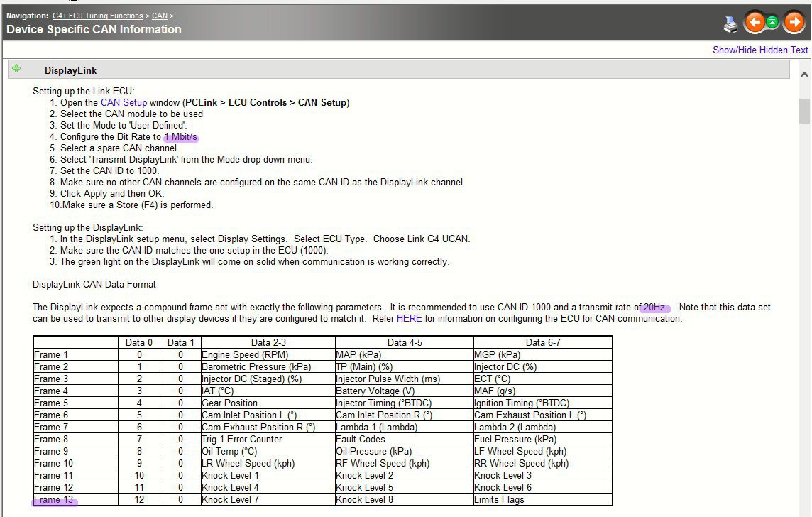Click the 'Data 4-5' column header
This screenshot has height=517, width=812.
tap(405, 342)
